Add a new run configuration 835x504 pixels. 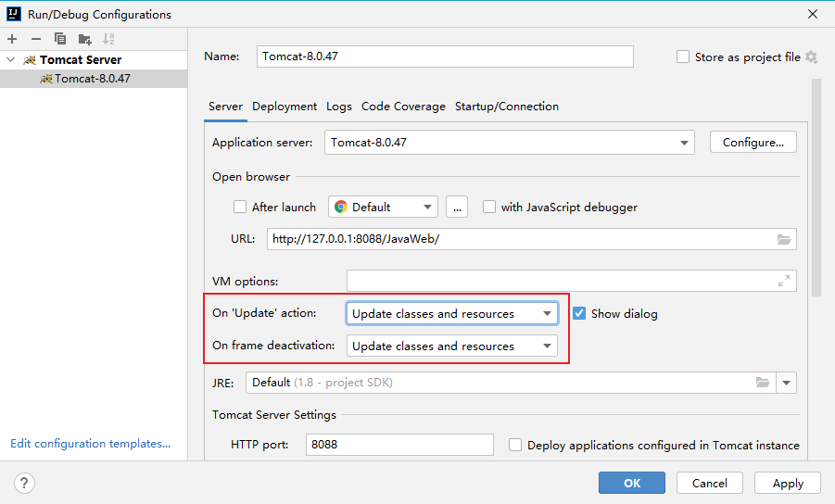pos(12,39)
